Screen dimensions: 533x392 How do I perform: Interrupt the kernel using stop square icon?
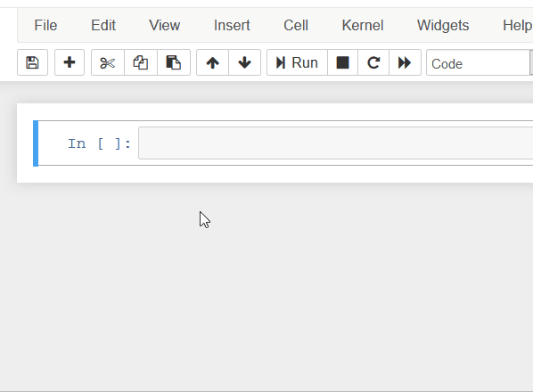point(342,62)
